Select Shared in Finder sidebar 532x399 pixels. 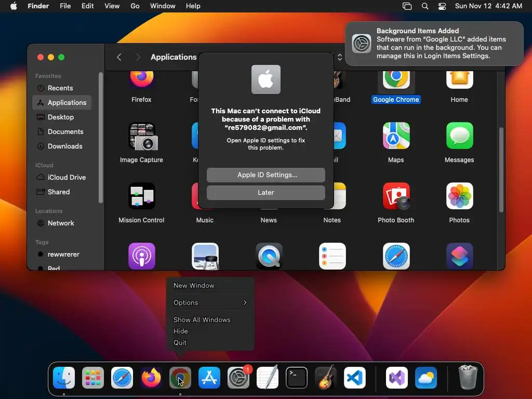click(62, 192)
